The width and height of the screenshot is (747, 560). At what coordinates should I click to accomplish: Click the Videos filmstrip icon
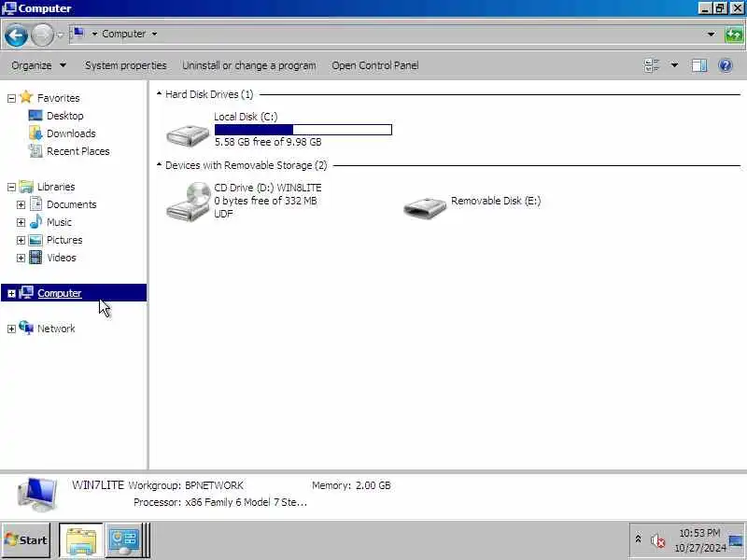[35, 258]
